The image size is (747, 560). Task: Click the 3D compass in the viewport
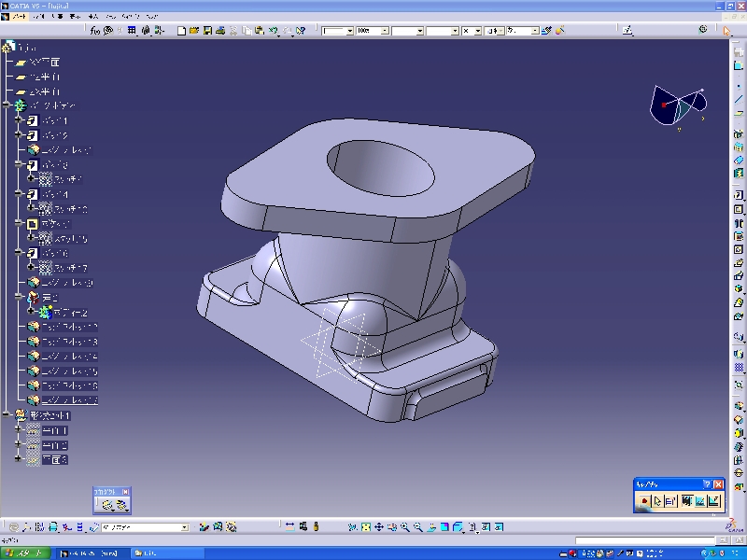click(678, 105)
